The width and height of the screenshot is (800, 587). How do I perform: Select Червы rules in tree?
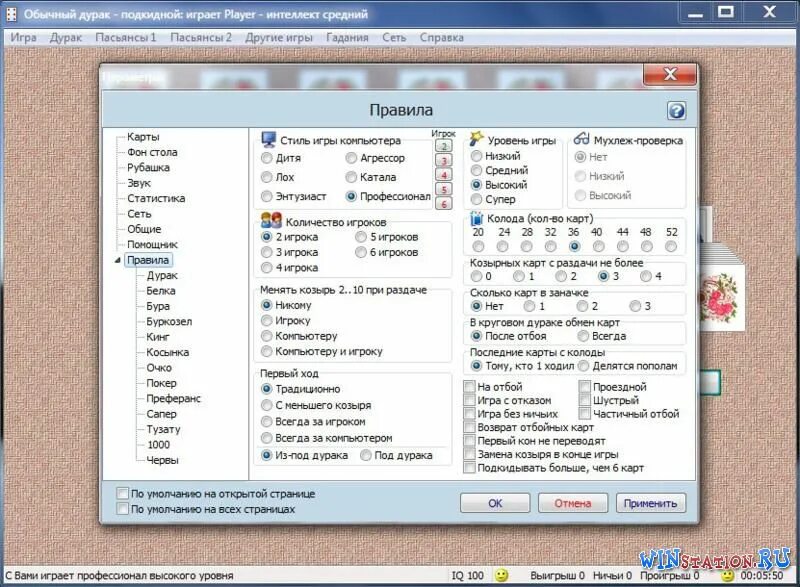point(162,460)
